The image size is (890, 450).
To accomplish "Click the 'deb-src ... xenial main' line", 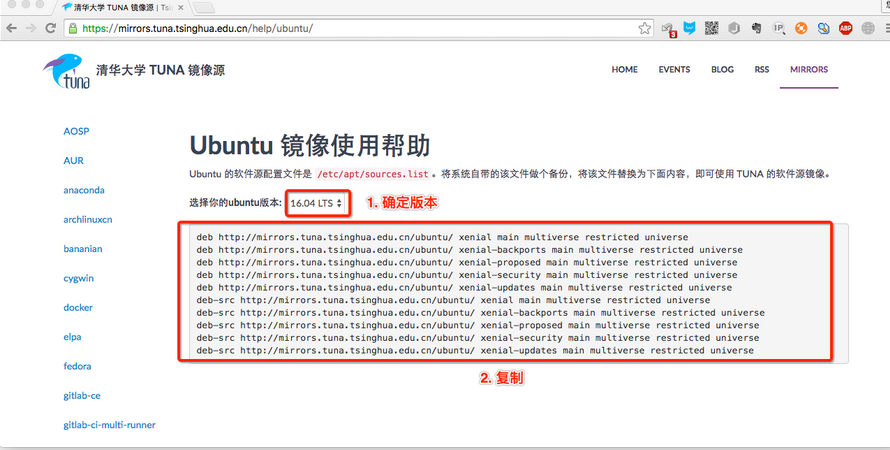I will point(453,300).
